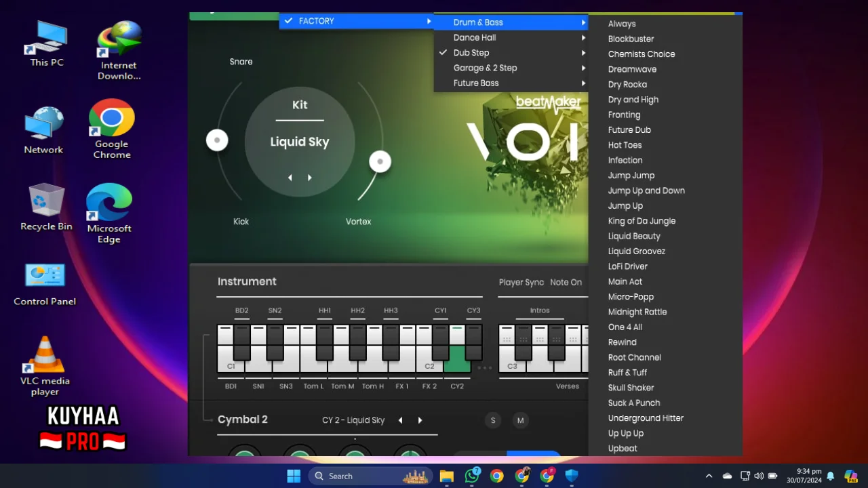Select the Network desktop icon
The width and height of the screenshot is (868, 488).
pos(43,130)
